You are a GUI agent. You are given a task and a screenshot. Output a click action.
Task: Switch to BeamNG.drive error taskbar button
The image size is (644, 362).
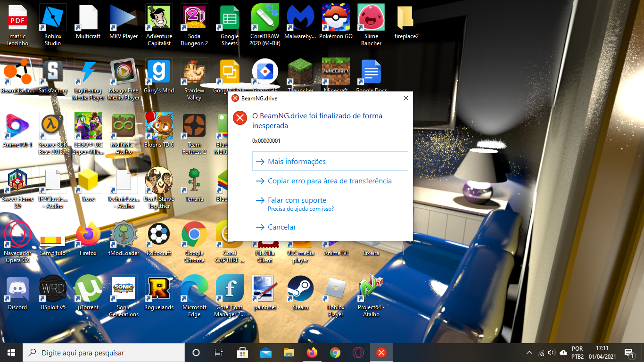tap(381, 353)
